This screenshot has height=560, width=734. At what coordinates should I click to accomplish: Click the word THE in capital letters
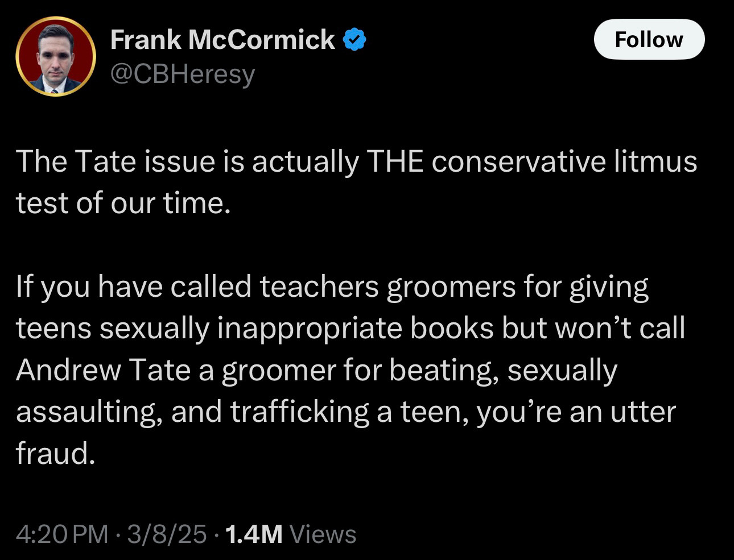point(395,161)
